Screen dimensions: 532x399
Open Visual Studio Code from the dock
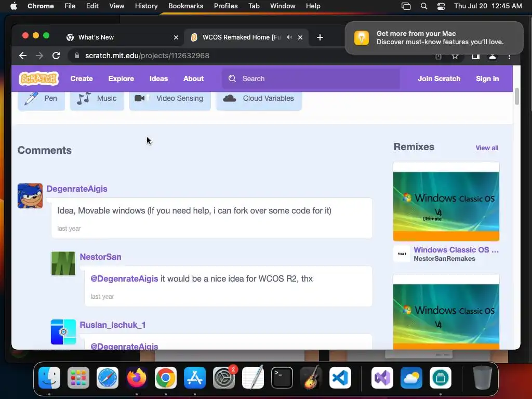coord(340,378)
